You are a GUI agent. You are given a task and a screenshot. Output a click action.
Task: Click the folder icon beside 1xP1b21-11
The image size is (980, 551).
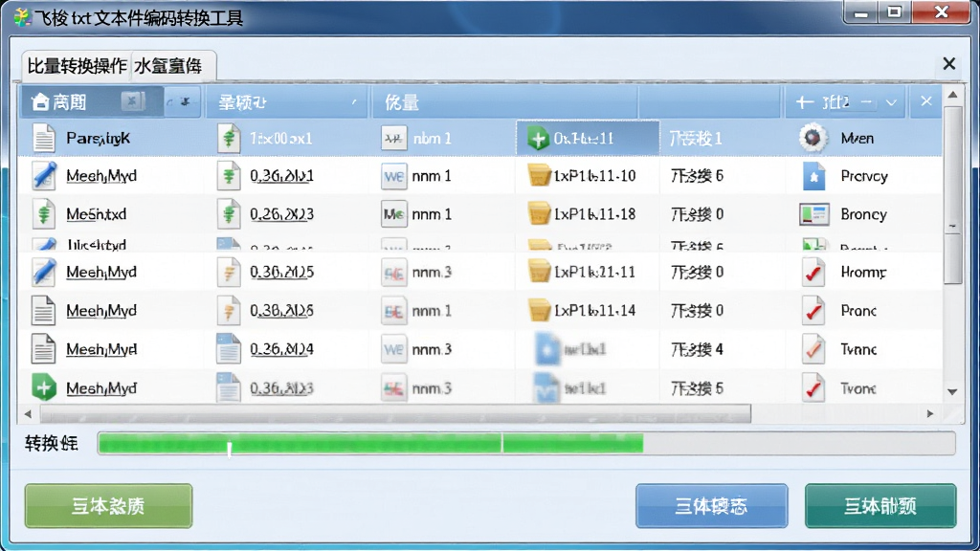pyautogui.click(x=539, y=272)
